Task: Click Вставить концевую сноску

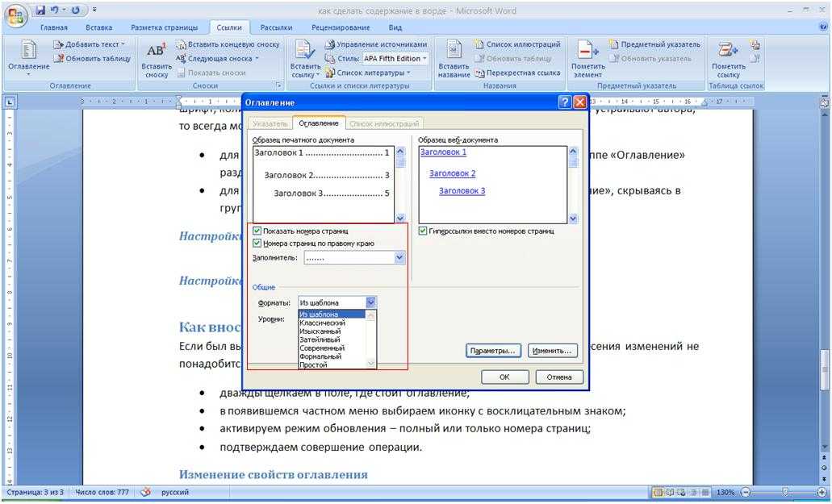Action: tap(228, 44)
